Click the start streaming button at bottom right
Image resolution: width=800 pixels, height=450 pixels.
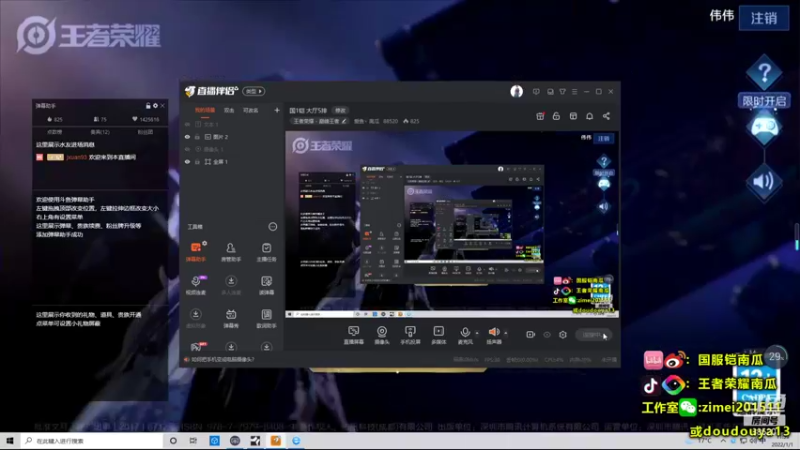coord(593,335)
